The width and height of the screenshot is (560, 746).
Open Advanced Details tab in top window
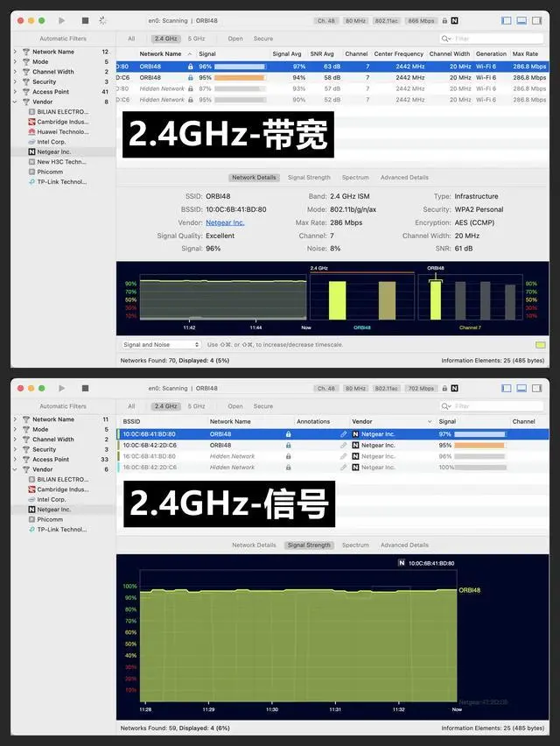point(404,178)
